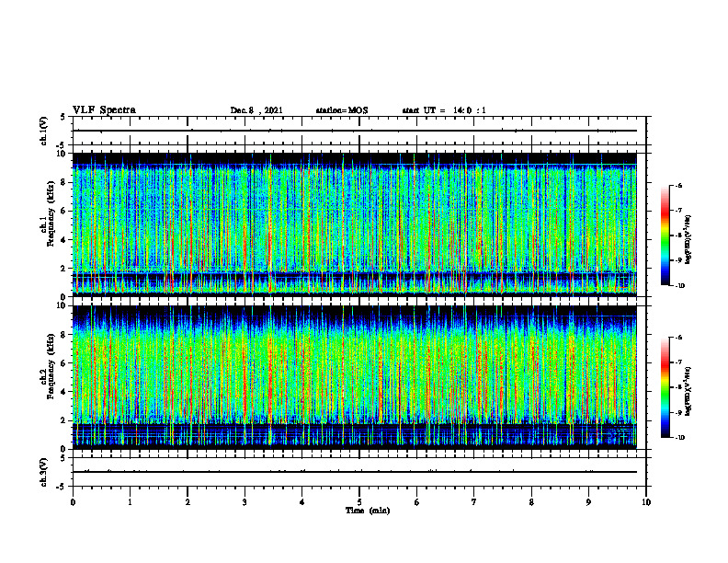728x563 pixels.
Task: Click the "6" minute tick label on the time axis
Action: 417,502
